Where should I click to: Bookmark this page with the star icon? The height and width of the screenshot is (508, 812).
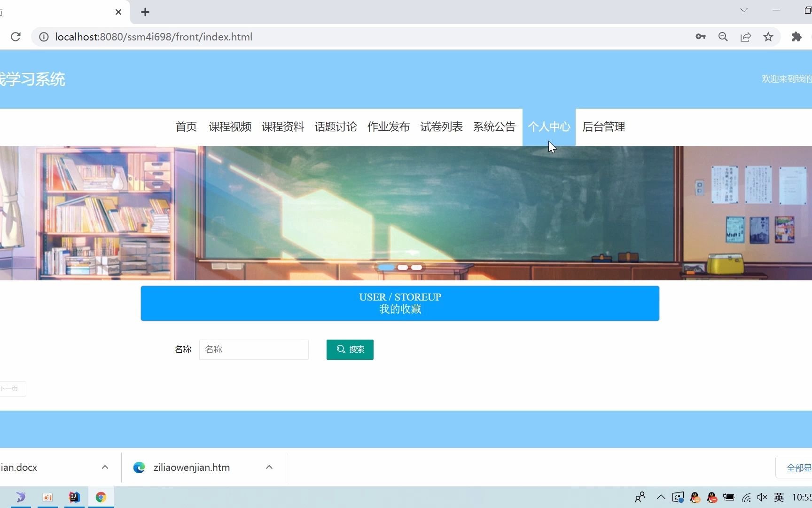768,37
